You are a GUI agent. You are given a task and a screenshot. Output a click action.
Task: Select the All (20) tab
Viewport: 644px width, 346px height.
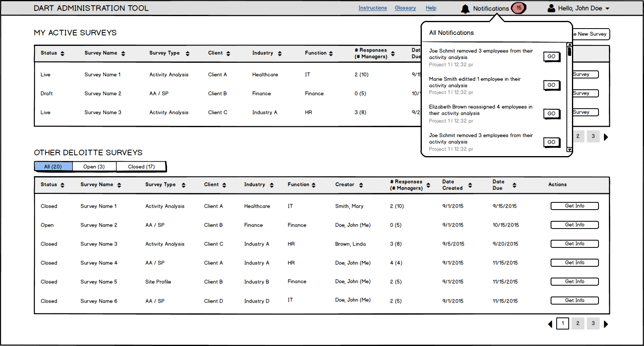tap(53, 167)
